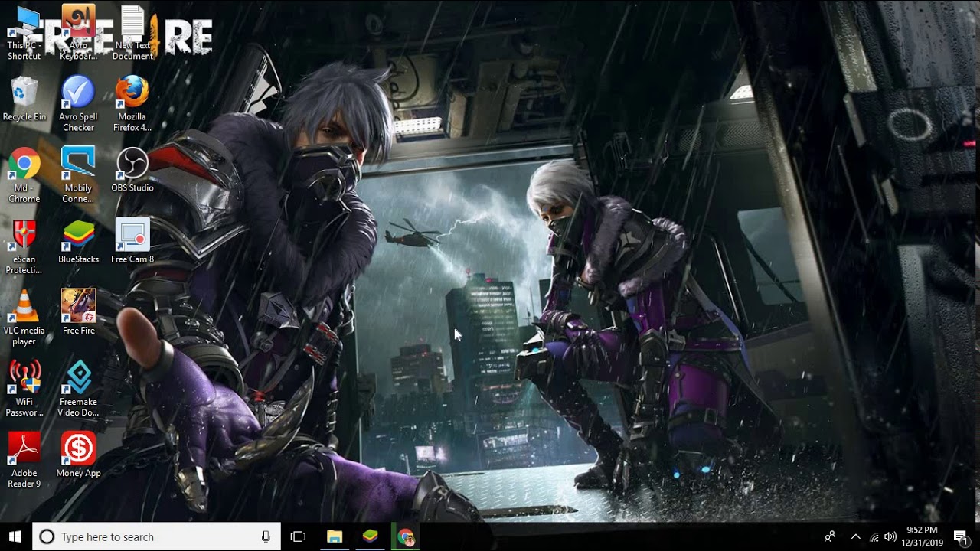The image size is (980, 551).
Task: Launch Avro Spell Checker
Action: click(x=78, y=104)
